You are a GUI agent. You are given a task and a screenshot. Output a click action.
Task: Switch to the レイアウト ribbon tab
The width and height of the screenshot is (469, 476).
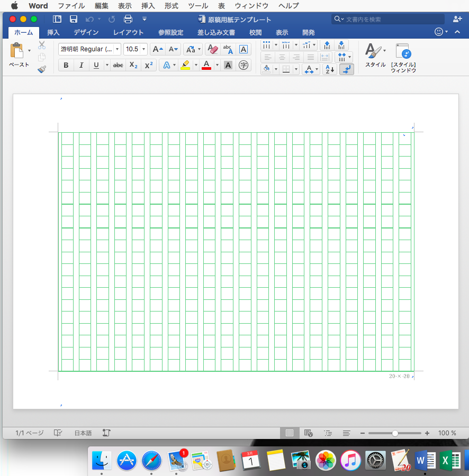(x=128, y=33)
